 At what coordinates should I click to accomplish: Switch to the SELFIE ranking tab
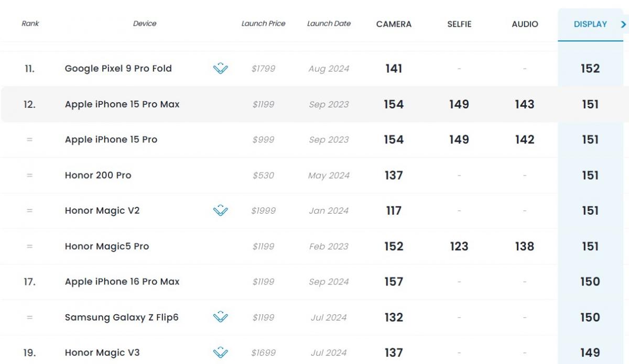pyautogui.click(x=459, y=24)
